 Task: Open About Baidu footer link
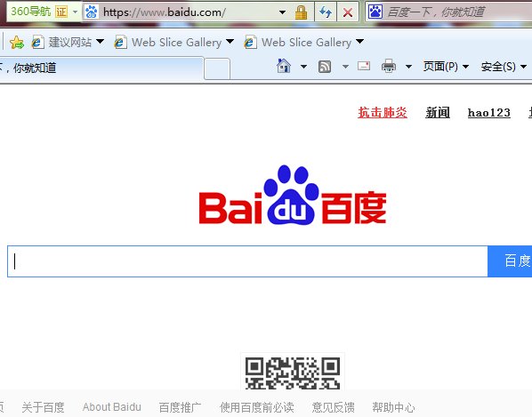pyautogui.click(x=111, y=407)
